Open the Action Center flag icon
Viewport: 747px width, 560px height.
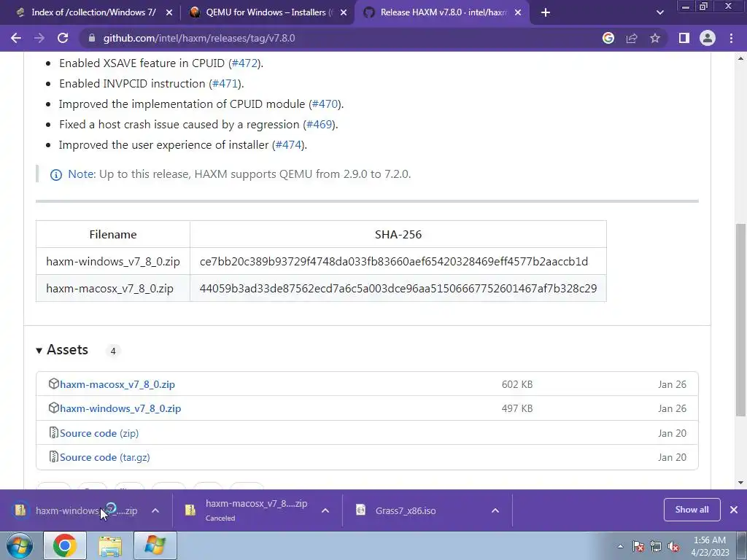point(638,547)
